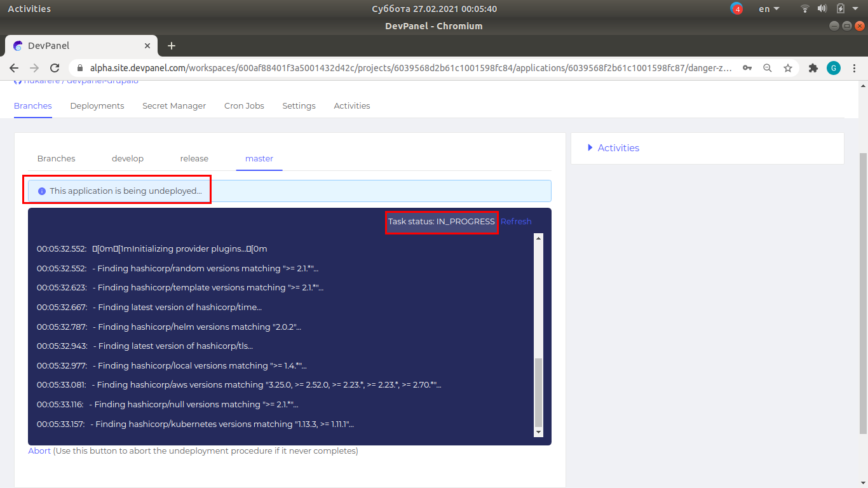Switch to the Deployments tab
The image size is (868, 488).
coord(97,106)
